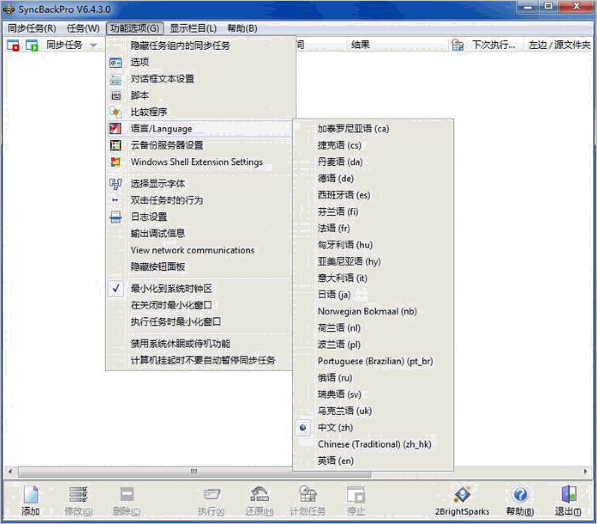Click the 语言/Language flag icon
This screenshot has width=597, height=524.
[x=116, y=129]
